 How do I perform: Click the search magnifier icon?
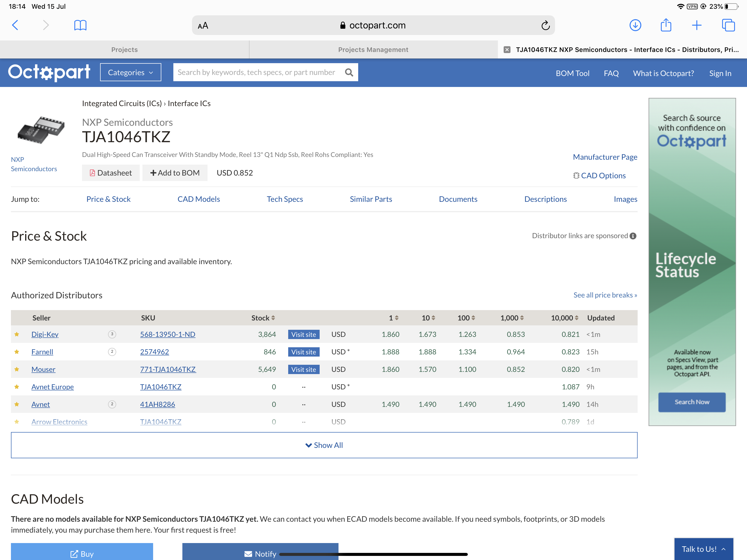coord(349,72)
